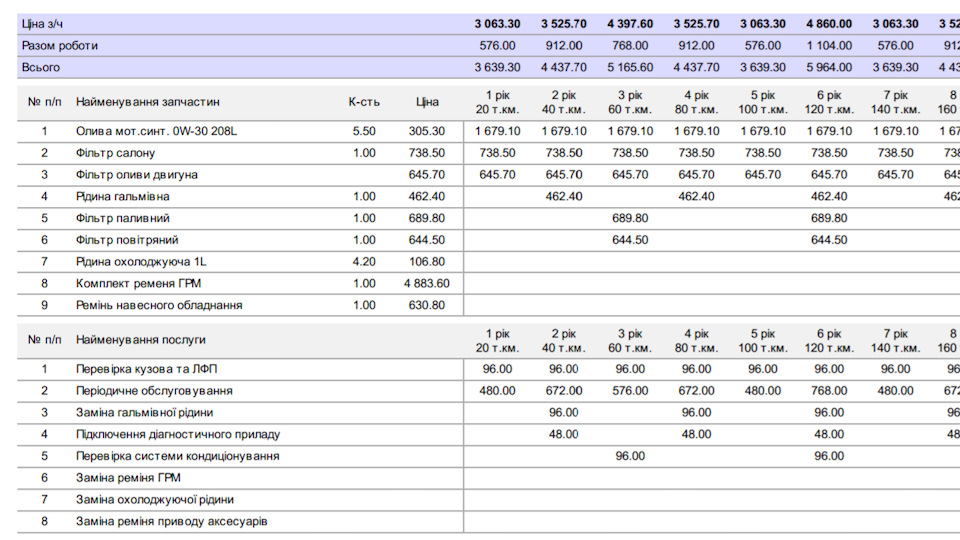Click the "Фільтр паливний" part name

tap(122, 219)
